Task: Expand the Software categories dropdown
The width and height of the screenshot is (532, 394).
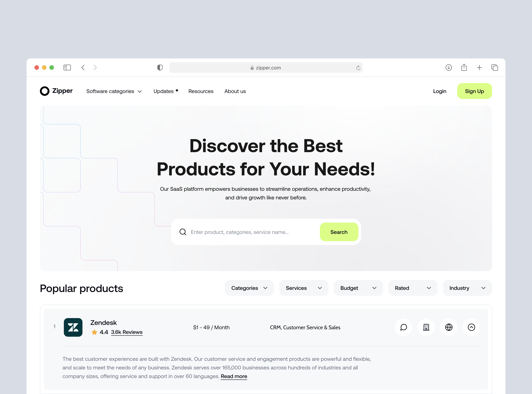Action: coord(114,91)
